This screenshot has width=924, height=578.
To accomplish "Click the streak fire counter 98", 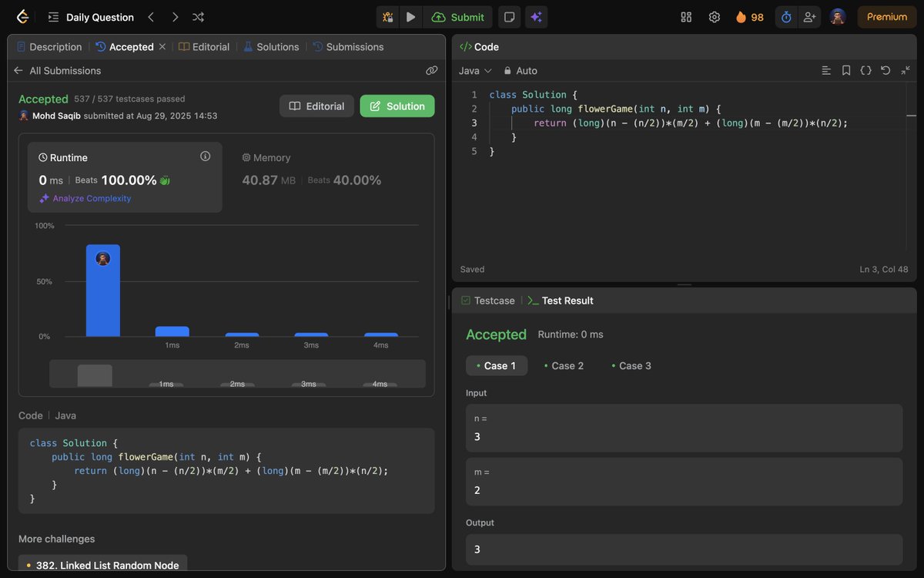I will [749, 17].
